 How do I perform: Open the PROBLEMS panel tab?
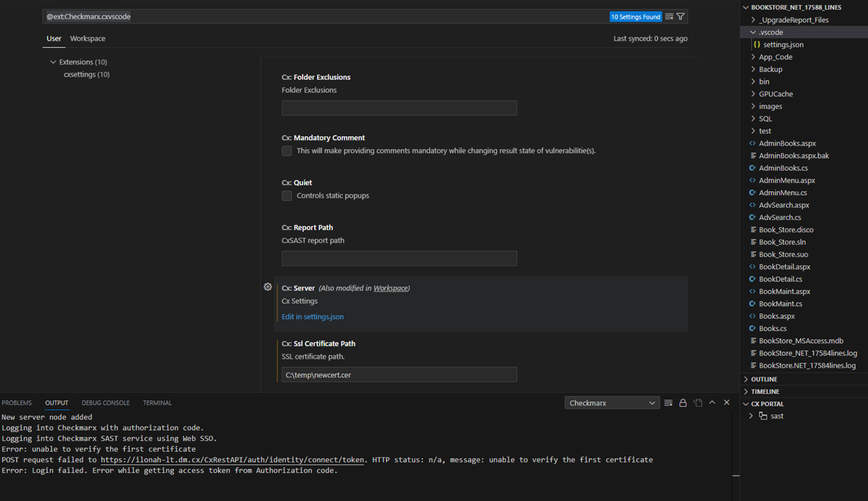(x=17, y=403)
